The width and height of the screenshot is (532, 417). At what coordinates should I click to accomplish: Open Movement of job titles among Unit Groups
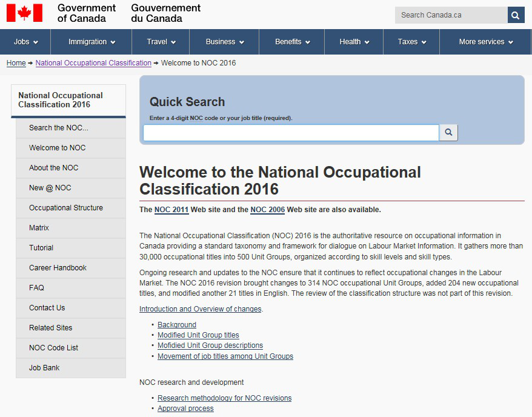click(x=225, y=356)
